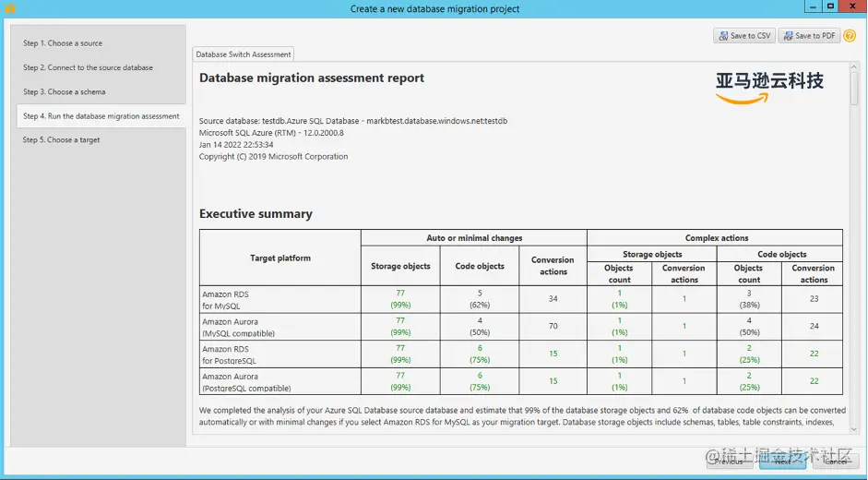Click code objects value '5 (62%)'
Screen dimensions: 868x480
pyautogui.click(x=480, y=299)
